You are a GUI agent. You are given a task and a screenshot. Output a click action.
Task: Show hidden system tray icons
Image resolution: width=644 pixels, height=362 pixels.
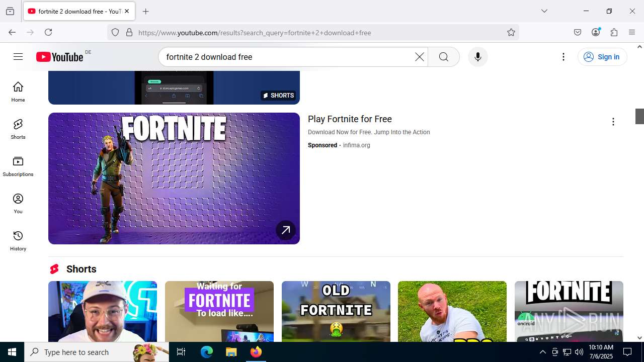click(542, 352)
